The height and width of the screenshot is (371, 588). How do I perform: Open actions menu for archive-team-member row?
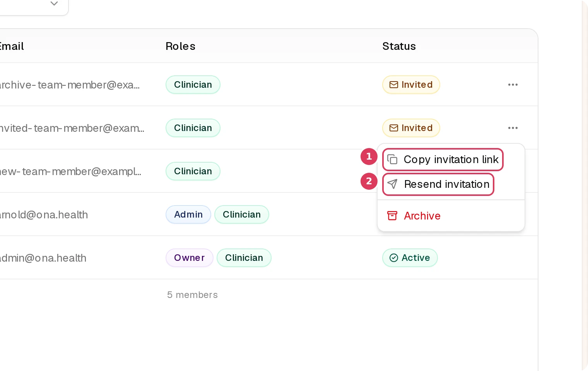[513, 85]
